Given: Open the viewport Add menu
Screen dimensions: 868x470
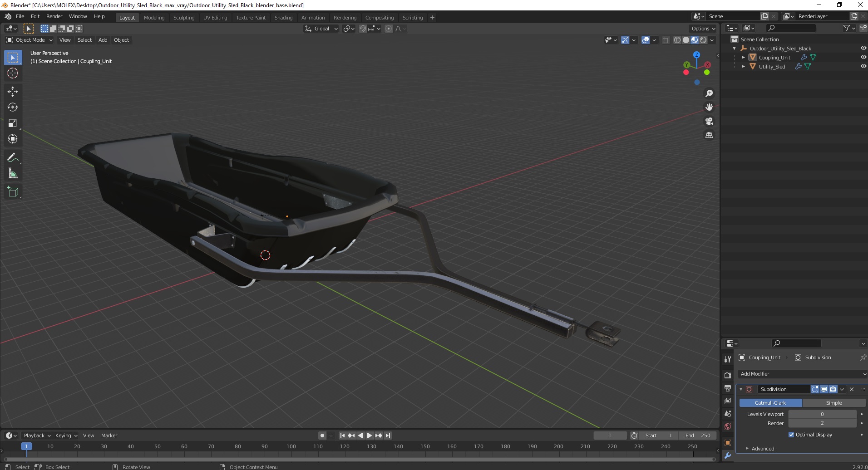Looking at the screenshot, I should (x=103, y=40).
